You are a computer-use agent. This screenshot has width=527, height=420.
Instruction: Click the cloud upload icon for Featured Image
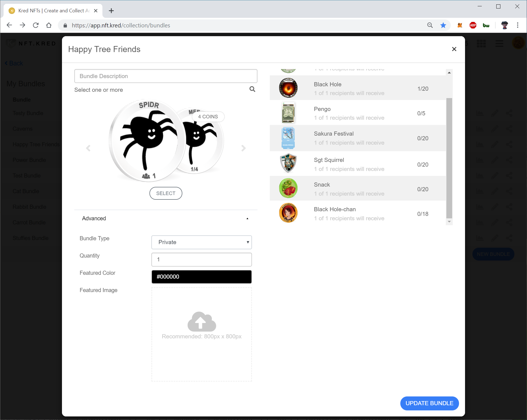pos(202,321)
